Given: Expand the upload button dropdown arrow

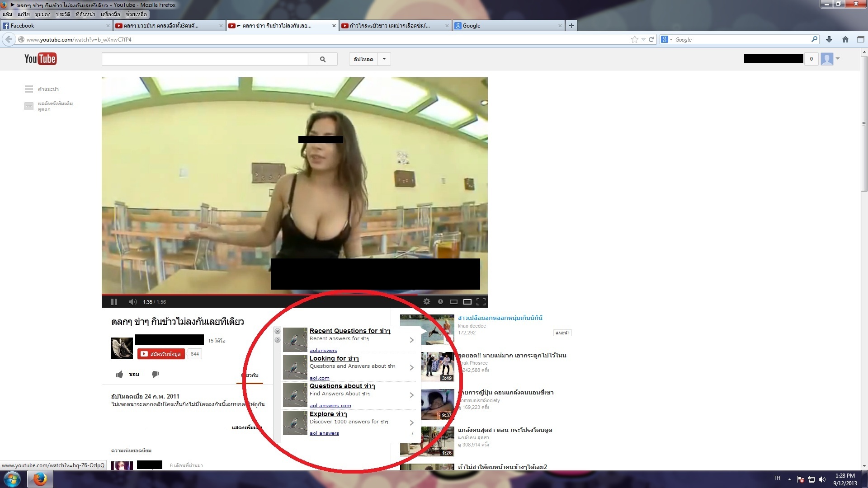Looking at the screenshot, I should coord(384,59).
